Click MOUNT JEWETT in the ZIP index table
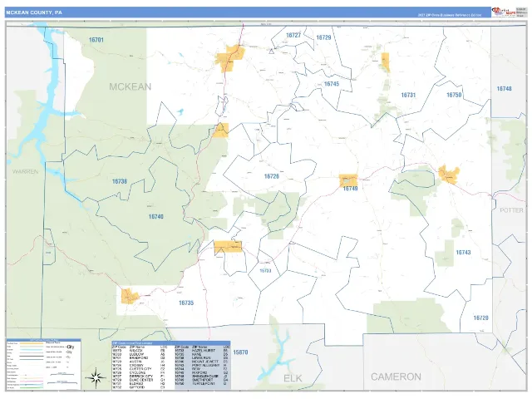Image resolution: width=532 pixels, height=399 pixels. click(x=205, y=362)
